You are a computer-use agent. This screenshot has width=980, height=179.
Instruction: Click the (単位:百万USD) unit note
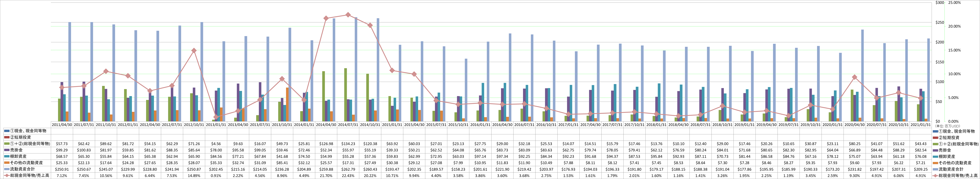pyautogui.click(x=947, y=126)
